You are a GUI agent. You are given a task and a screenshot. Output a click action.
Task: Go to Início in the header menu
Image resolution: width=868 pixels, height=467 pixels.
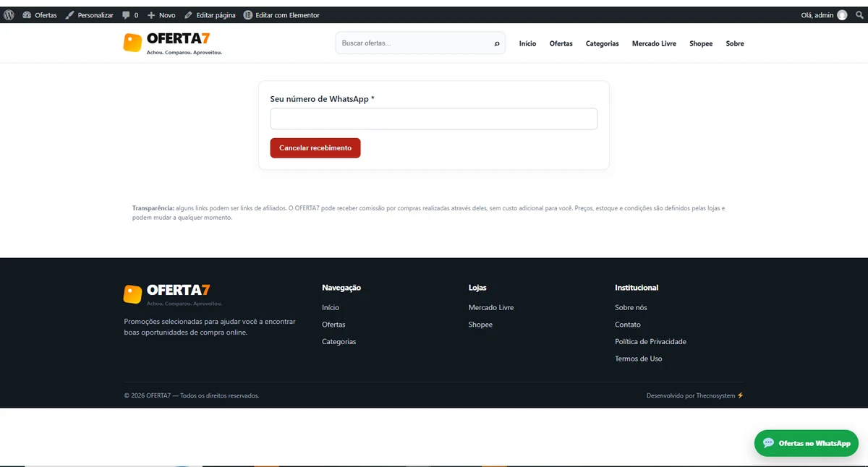tap(527, 43)
